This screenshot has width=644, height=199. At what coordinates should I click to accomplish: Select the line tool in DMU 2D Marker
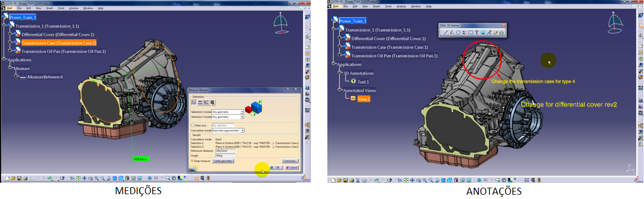click(446, 32)
